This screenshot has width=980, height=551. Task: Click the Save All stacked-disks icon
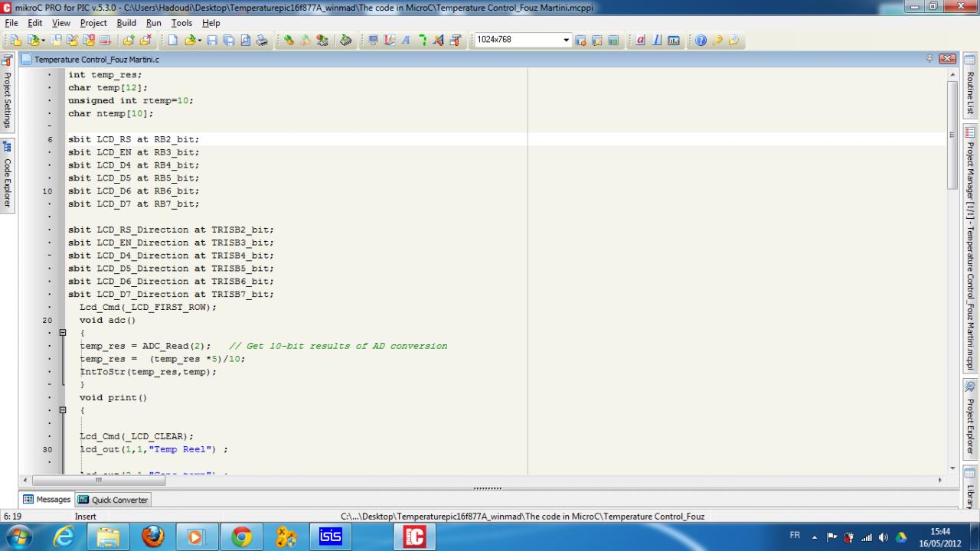tap(229, 40)
